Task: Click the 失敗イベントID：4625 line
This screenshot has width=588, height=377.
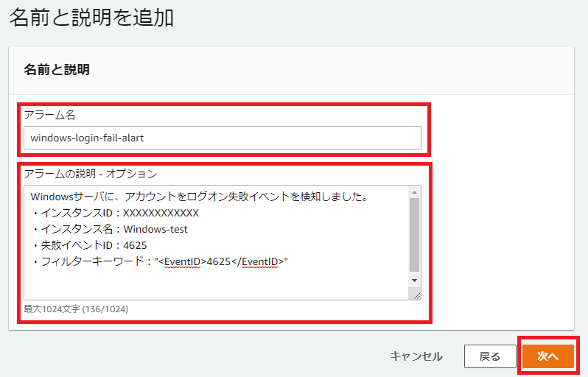Action: 90,245
